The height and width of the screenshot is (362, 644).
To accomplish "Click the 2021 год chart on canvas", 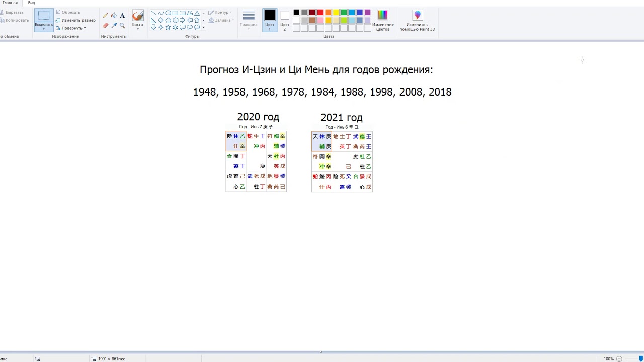I will click(342, 161).
